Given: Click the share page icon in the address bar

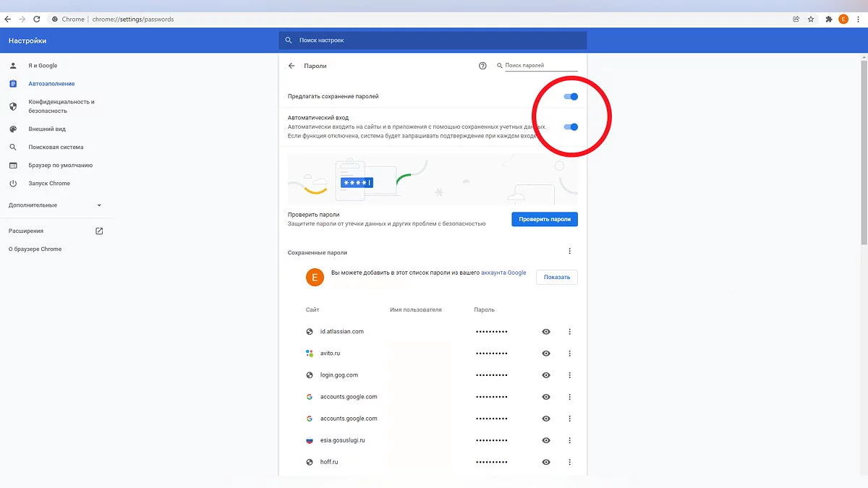Looking at the screenshot, I should click(796, 19).
